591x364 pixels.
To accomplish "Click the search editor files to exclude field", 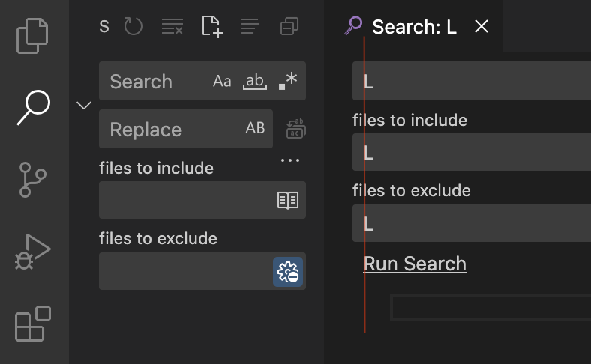I will [472, 223].
